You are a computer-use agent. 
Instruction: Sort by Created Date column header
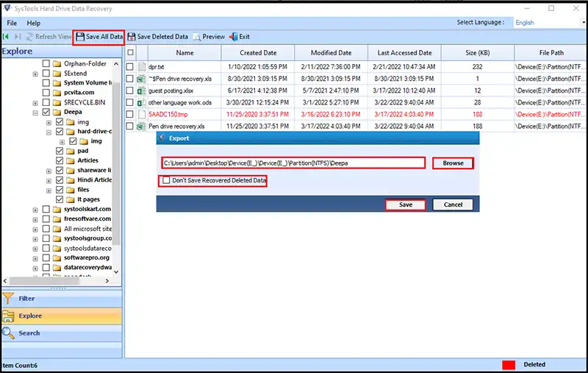(258, 52)
